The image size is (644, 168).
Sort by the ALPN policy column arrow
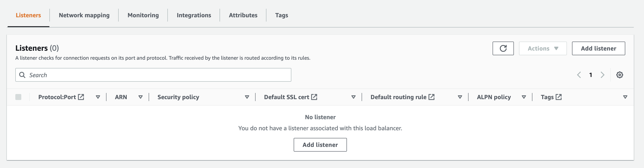(524, 97)
